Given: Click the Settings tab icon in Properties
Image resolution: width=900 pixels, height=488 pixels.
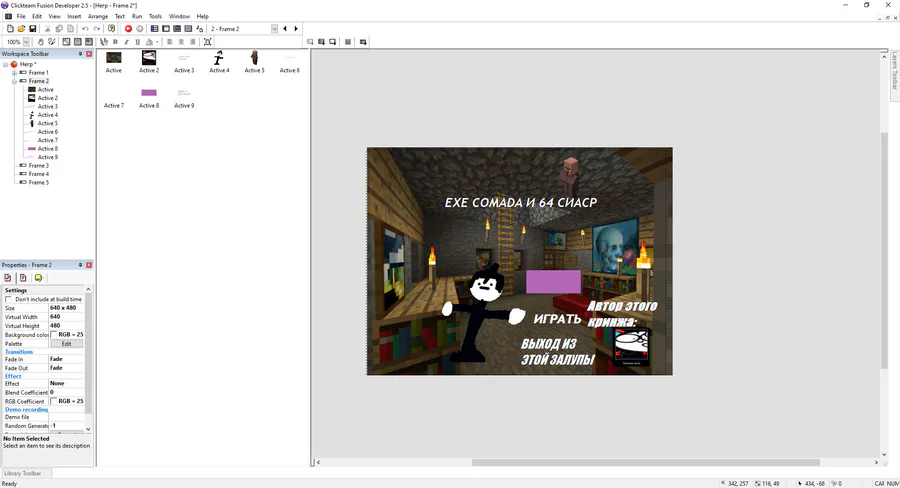Looking at the screenshot, I should (8, 278).
